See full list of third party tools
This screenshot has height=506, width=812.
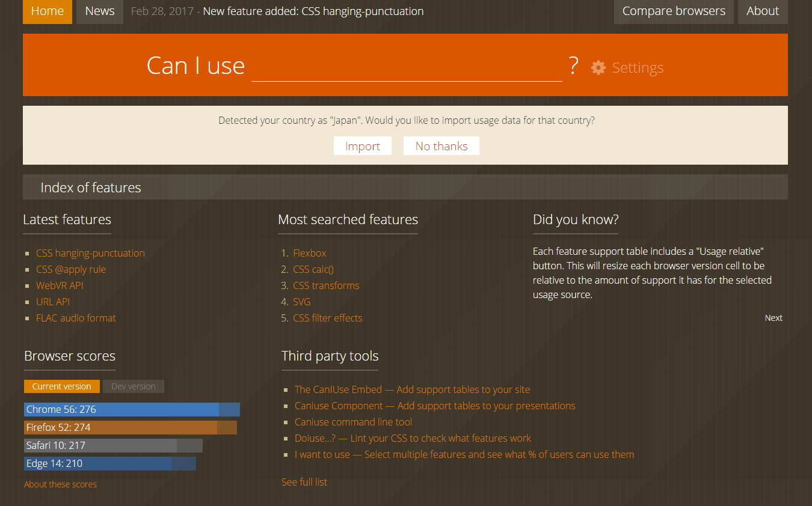coord(304,482)
